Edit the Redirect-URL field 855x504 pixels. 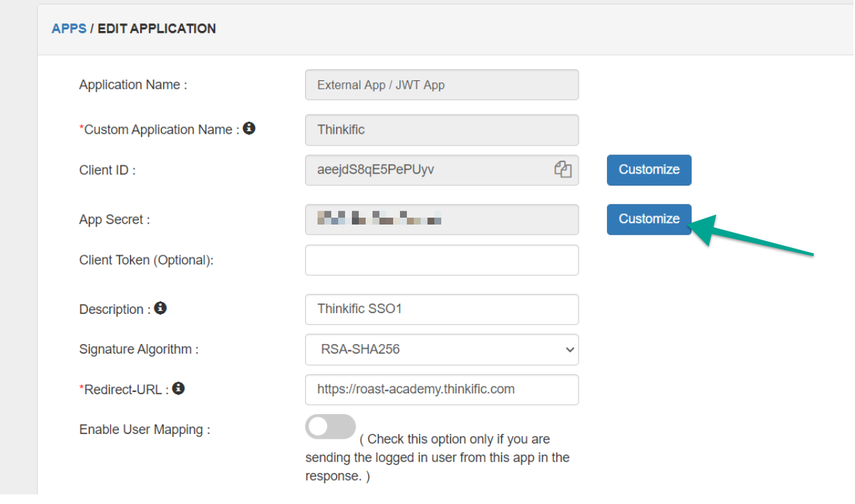tap(442, 389)
